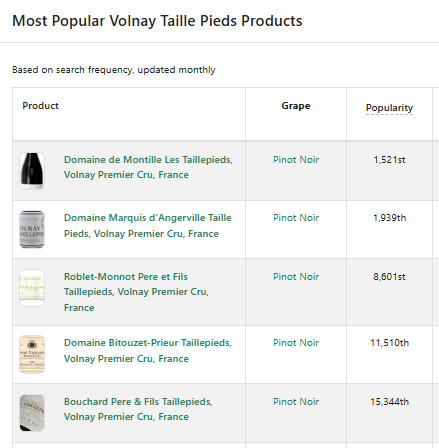Click the Popularity column header
Screen dimensions: 439x448
(x=389, y=108)
